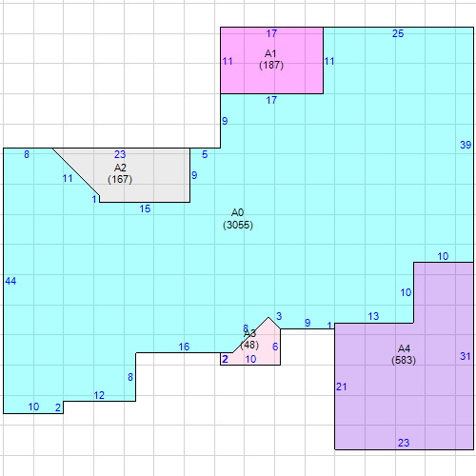The height and width of the screenshot is (476, 476).
Task: Select the 3 dimension above A3
Action: [279, 316]
